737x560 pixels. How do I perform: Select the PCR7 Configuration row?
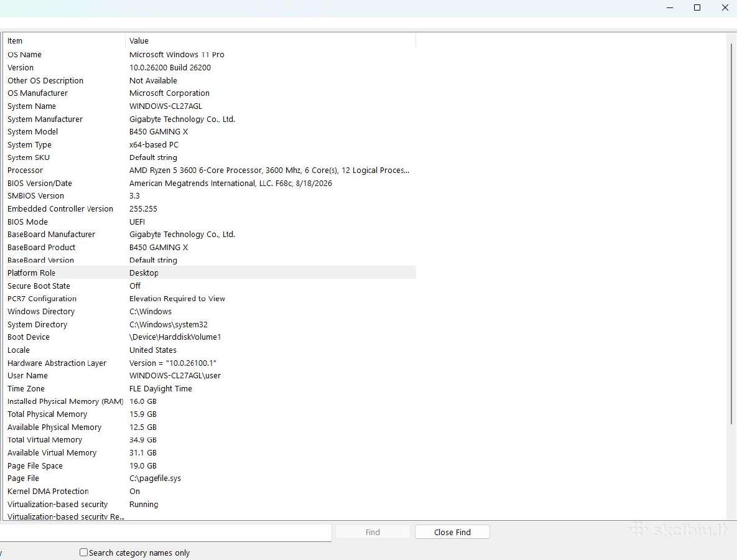click(x=210, y=299)
